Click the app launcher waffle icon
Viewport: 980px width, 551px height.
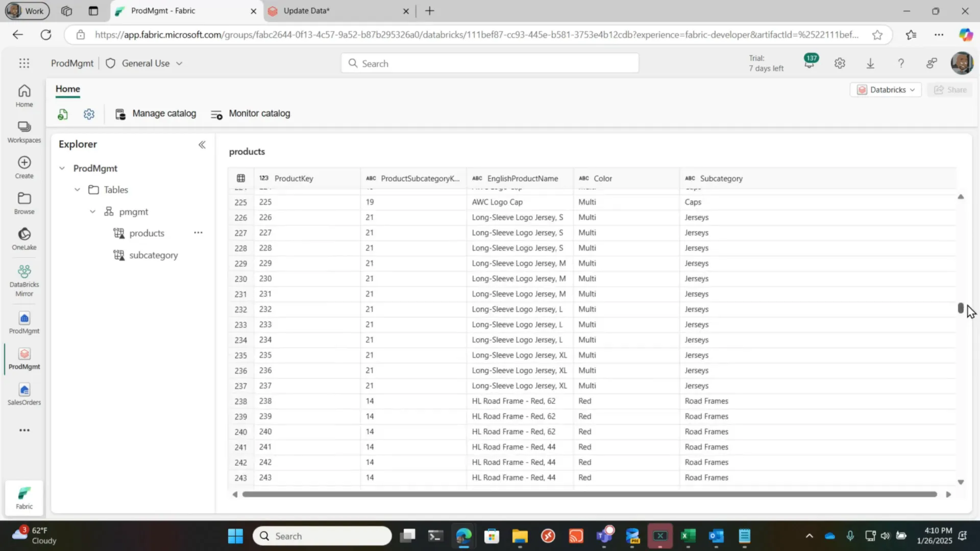pos(24,63)
